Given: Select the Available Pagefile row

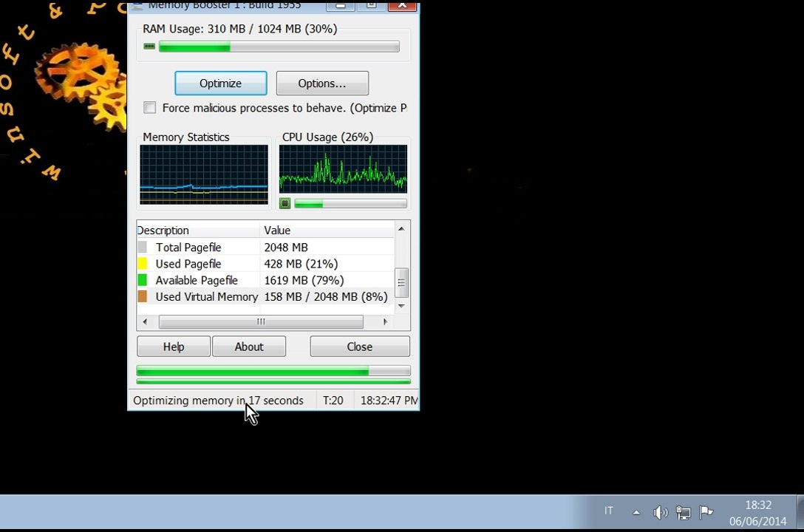Looking at the screenshot, I should pyautogui.click(x=265, y=280).
